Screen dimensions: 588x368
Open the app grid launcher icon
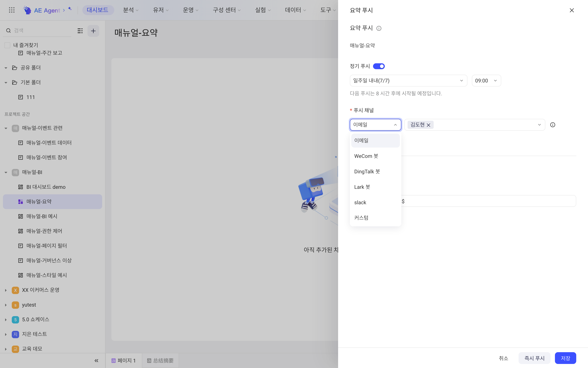click(x=12, y=10)
